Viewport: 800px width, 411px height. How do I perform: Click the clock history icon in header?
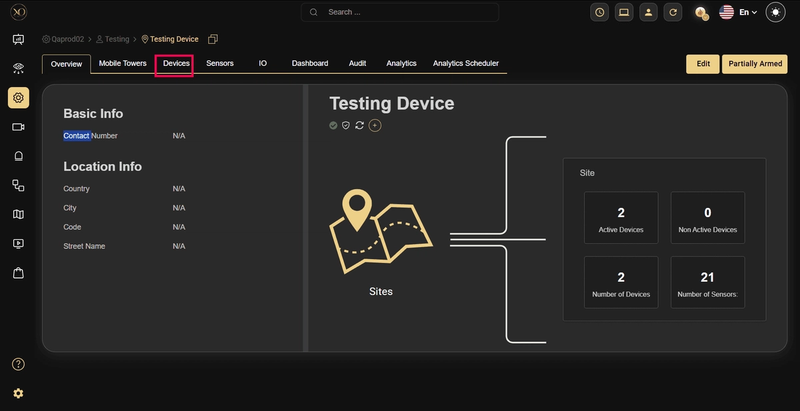599,12
